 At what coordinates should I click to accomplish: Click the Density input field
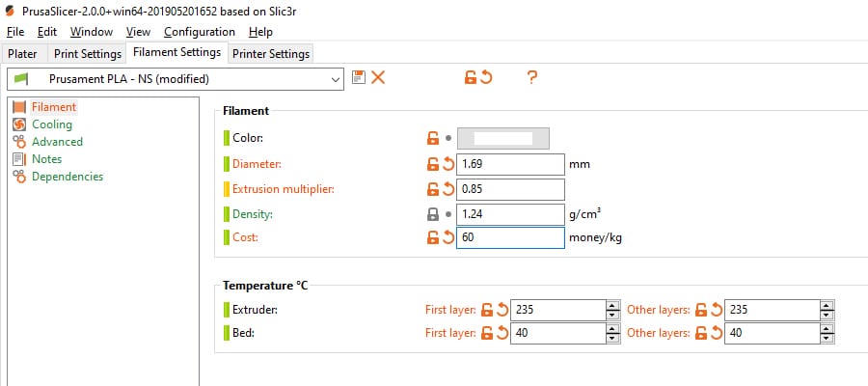point(509,213)
